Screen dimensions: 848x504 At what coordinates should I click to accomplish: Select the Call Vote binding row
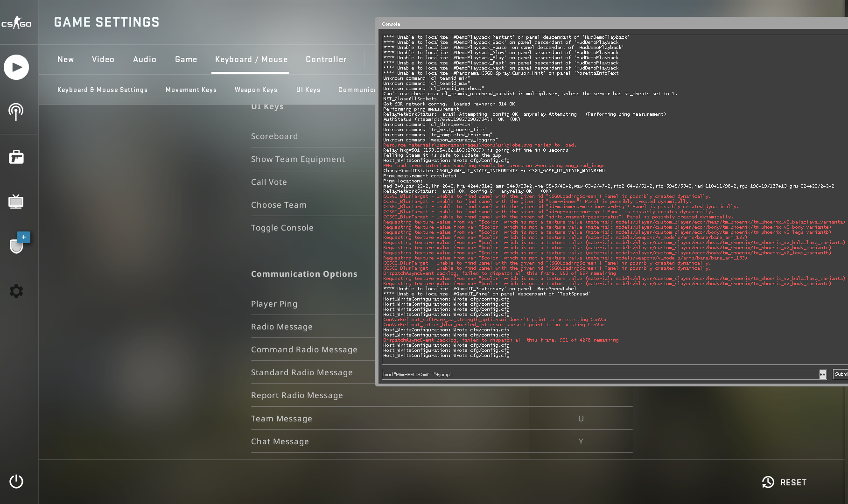point(313,182)
